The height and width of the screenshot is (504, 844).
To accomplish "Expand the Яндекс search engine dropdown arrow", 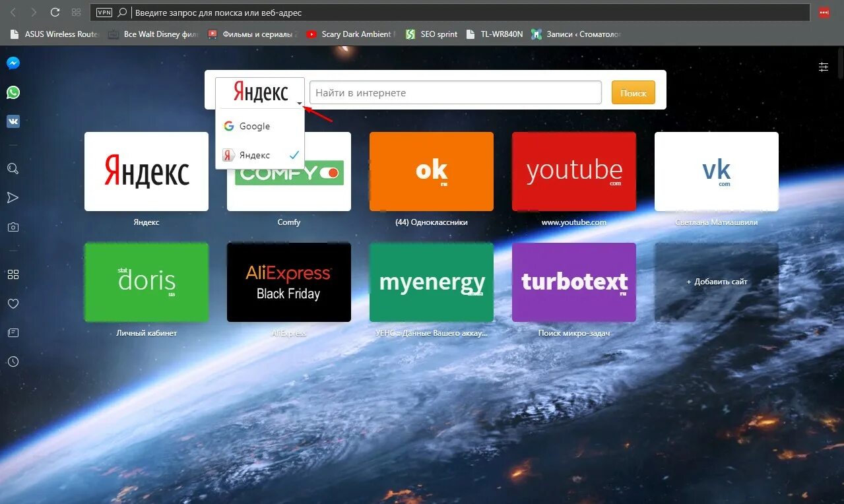I will click(x=300, y=104).
